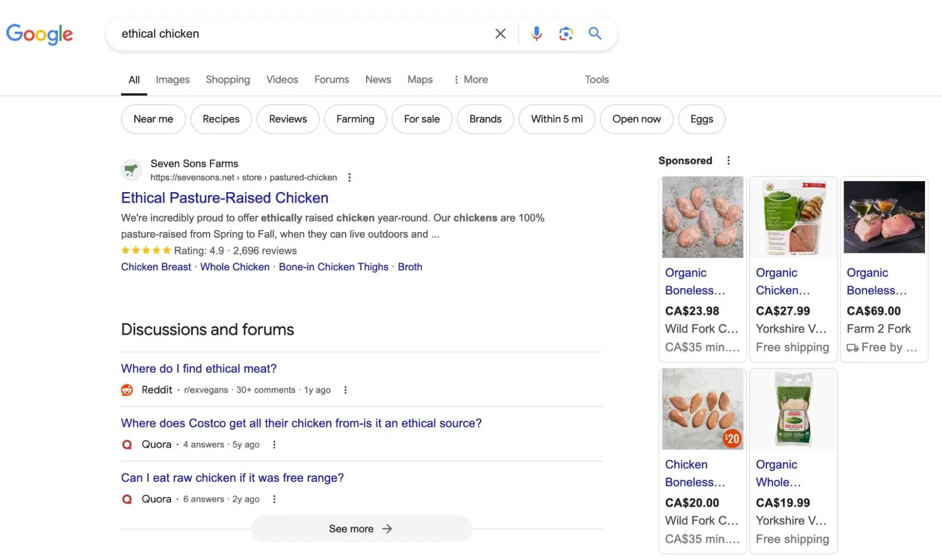Open the three-dot menu on Seven Sons result

point(349,178)
